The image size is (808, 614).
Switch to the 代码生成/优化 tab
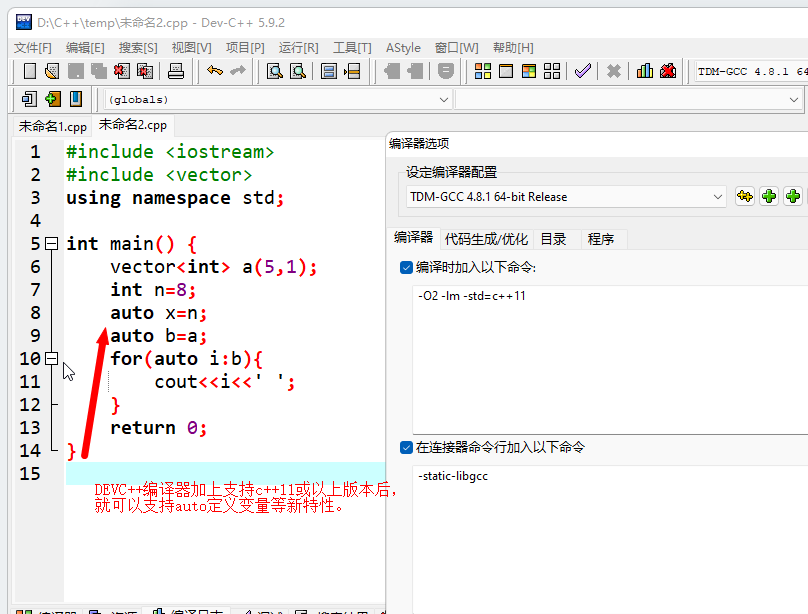point(486,239)
